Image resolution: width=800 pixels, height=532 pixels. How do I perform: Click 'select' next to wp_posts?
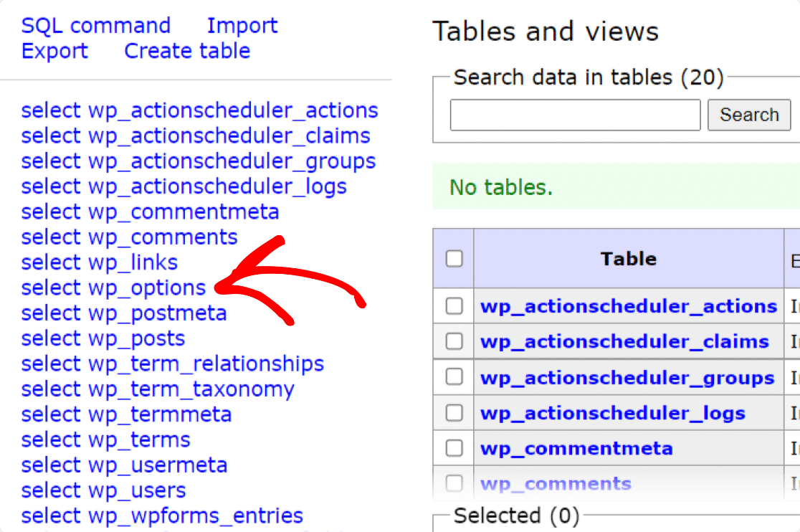click(x=51, y=338)
